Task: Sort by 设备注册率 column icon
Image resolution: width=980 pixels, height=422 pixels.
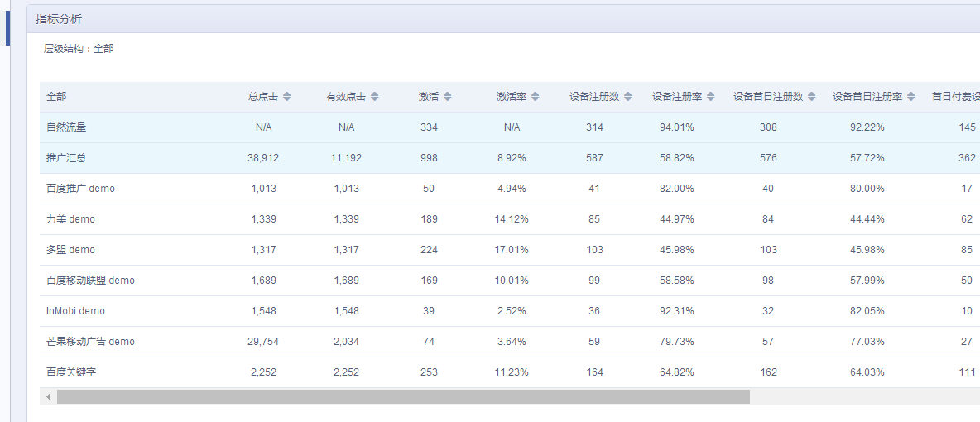Action: coord(711,97)
